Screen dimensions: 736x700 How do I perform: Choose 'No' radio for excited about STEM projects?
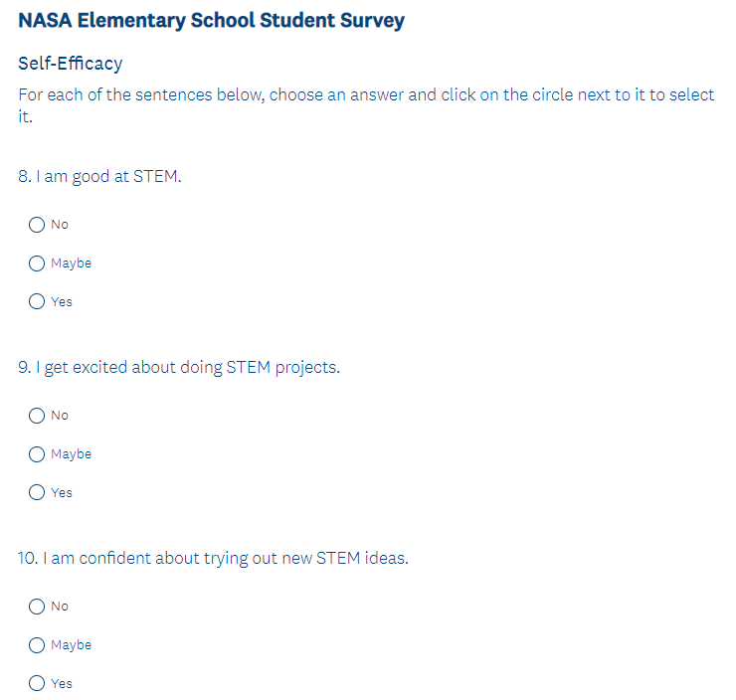pyautogui.click(x=37, y=416)
